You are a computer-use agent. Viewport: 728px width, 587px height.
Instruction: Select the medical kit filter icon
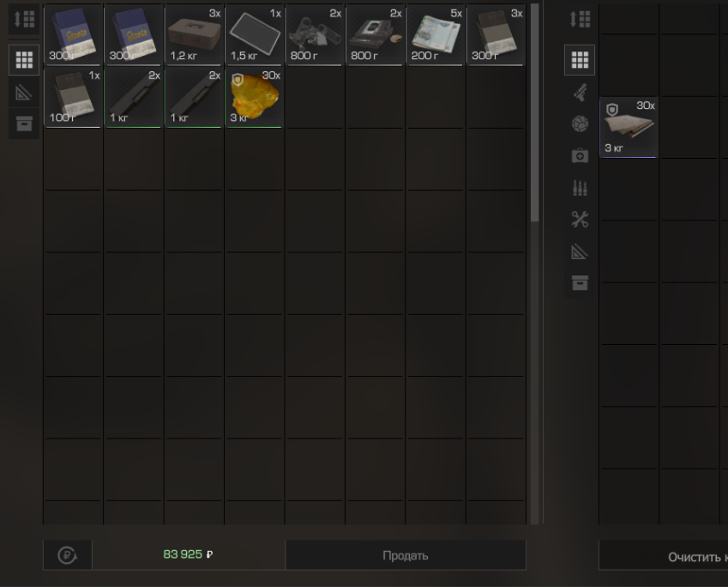coord(580,156)
